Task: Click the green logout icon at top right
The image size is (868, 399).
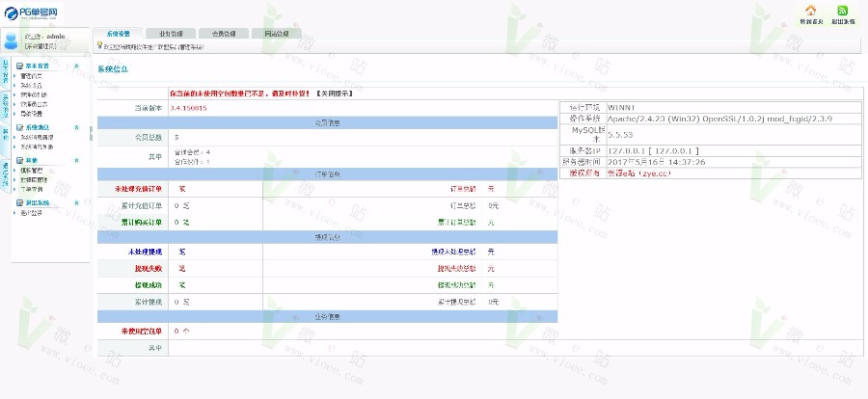Action: tap(843, 11)
